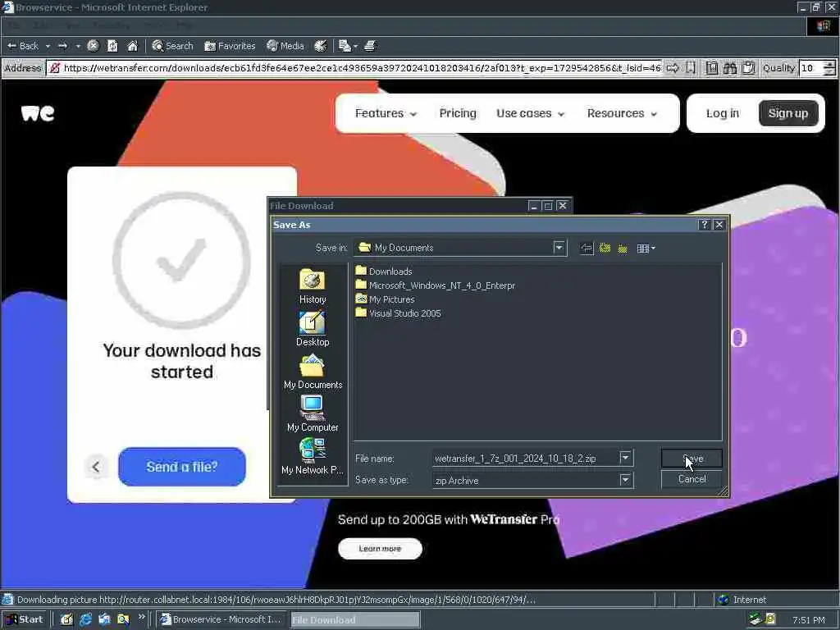The width and height of the screenshot is (840, 630).
Task: Open the Media pane
Action: 285,46
